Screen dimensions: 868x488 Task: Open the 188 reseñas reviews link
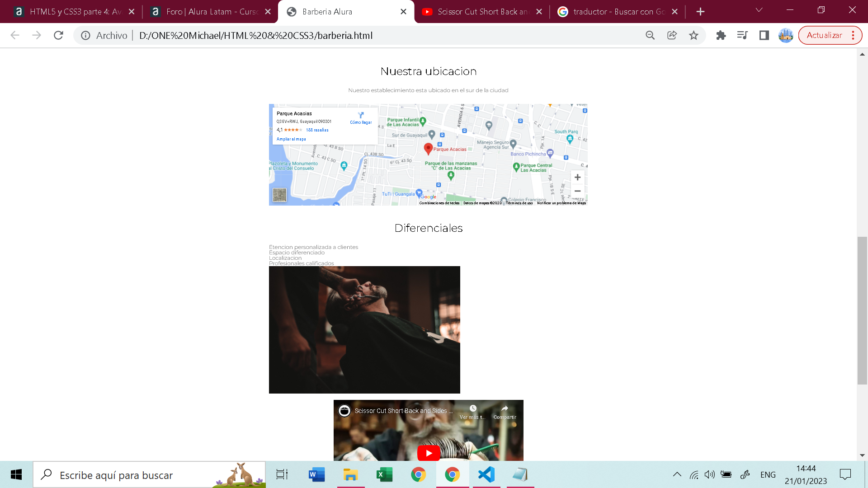point(317,130)
